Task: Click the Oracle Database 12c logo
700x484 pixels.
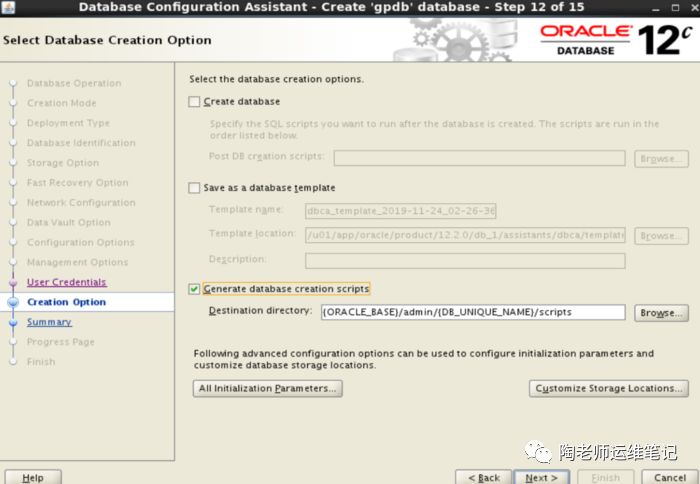Action: pyautogui.click(x=614, y=40)
